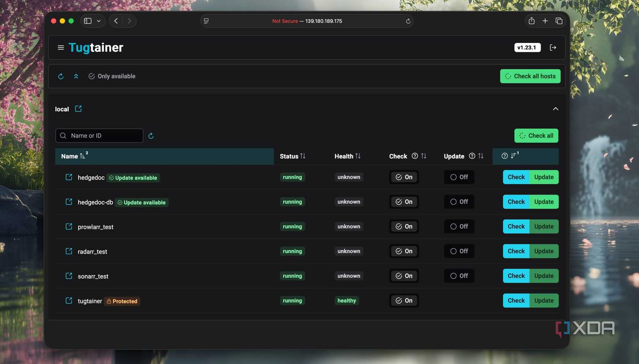Collapse the local host section
The width and height of the screenshot is (639, 364).
[x=555, y=109]
